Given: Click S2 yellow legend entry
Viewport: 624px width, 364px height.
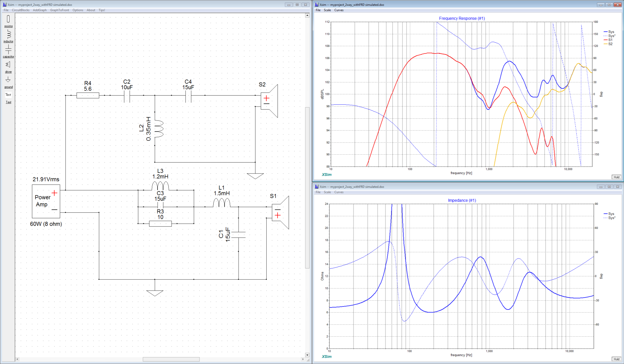Looking at the screenshot, I should pyautogui.click(x=608, y=44).
